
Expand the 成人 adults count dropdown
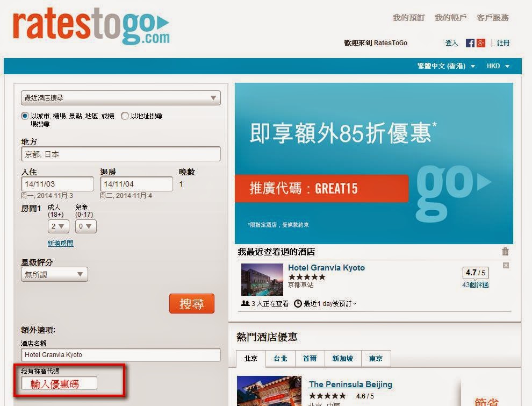pyautogui.click(x=58, y=226)
